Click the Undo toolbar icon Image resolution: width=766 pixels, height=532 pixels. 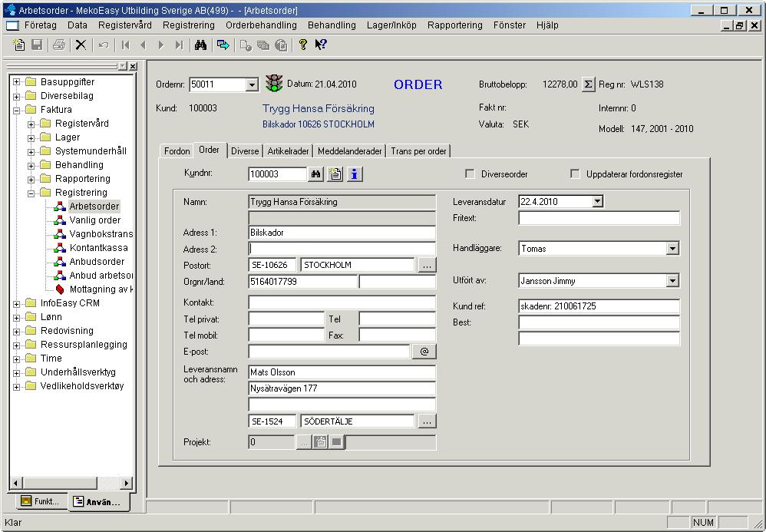pyautogui.click(x=103, y=45)
